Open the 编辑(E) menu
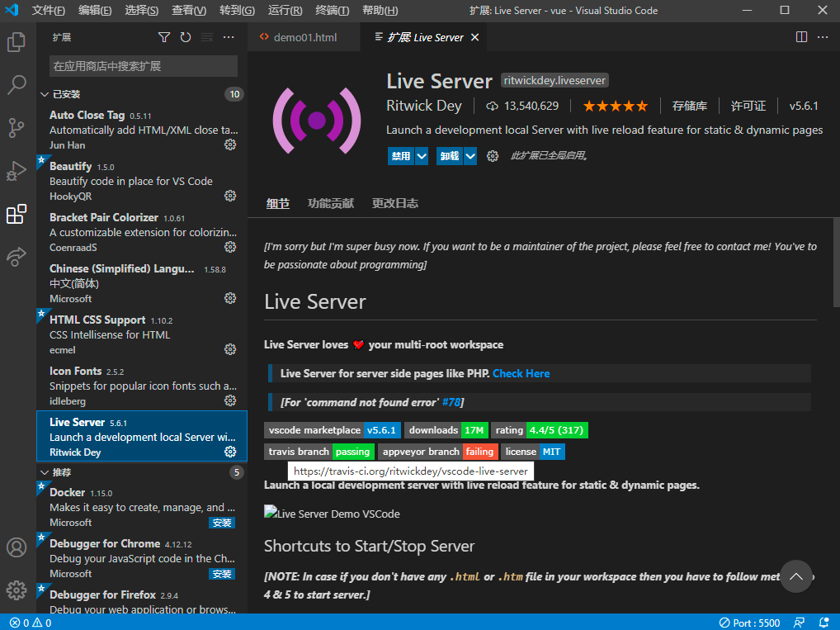This screenshot has width=840, height=630. tap(95, 10)
